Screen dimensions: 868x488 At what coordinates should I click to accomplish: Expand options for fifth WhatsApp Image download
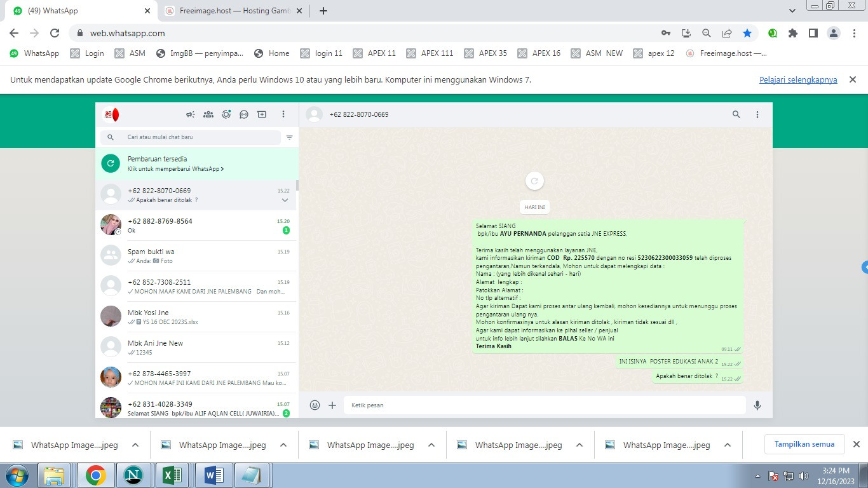pos(728,445)
